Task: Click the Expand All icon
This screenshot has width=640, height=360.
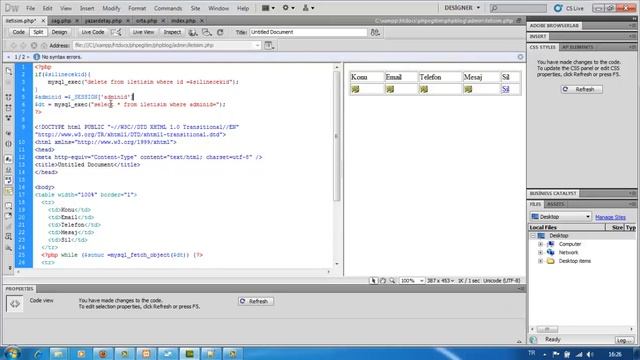Action: (9, 118)
